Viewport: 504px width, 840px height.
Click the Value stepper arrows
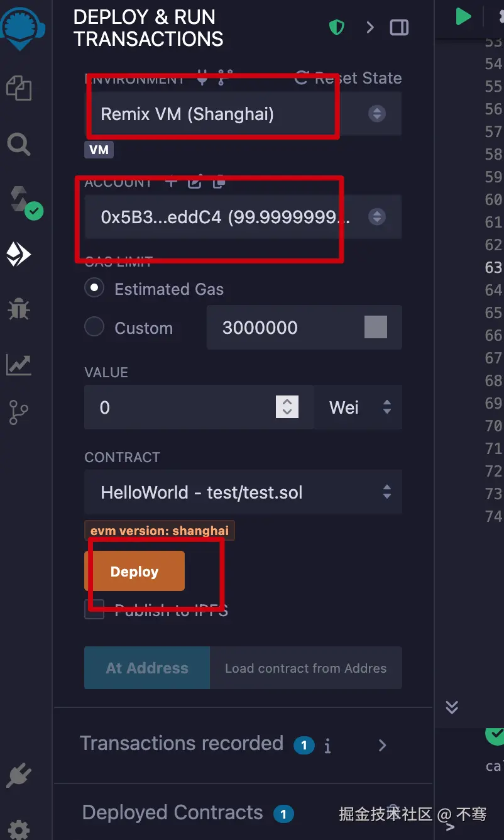point(287,407)
